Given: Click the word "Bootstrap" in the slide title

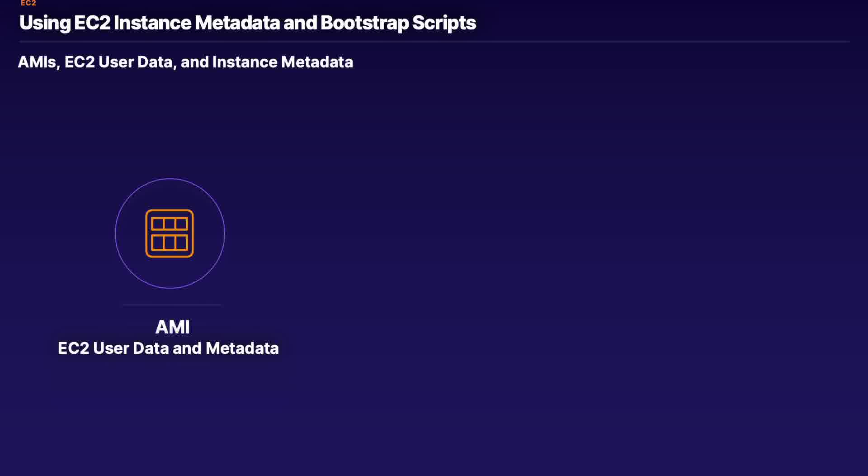Looking at the screenshot, I should [364, 23].
